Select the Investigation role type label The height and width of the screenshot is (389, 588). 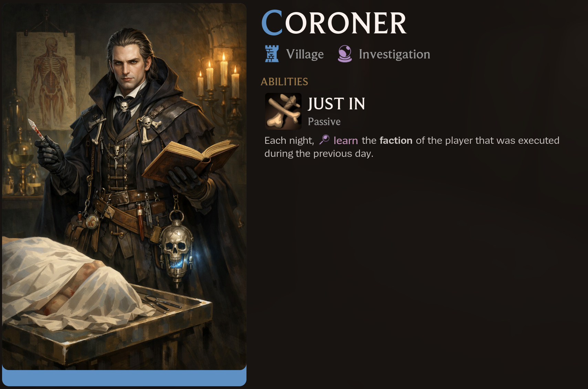pyautogui.click(x=395, y=54)
